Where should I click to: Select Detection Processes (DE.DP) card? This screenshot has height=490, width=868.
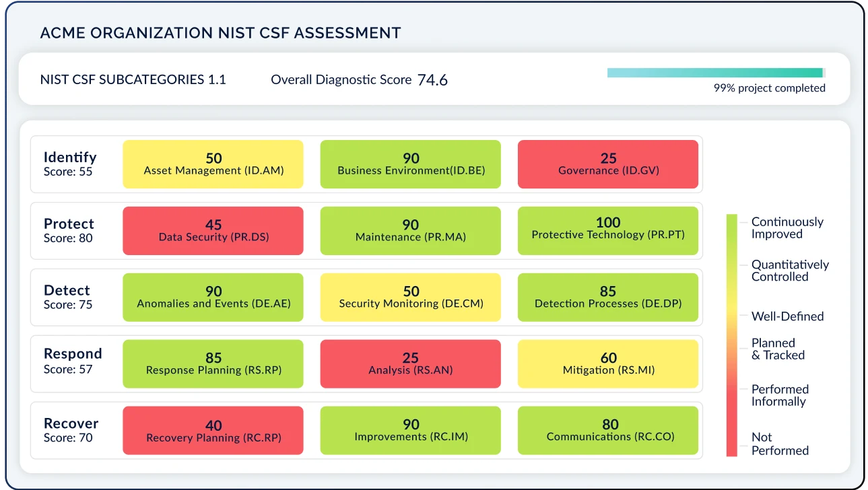[608, 297]
